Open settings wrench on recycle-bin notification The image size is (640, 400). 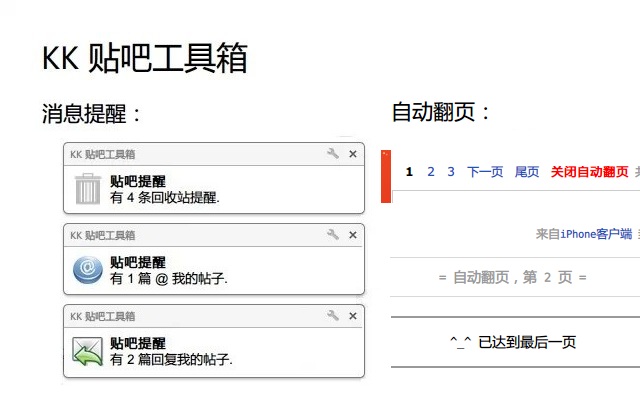coord(333,153)
